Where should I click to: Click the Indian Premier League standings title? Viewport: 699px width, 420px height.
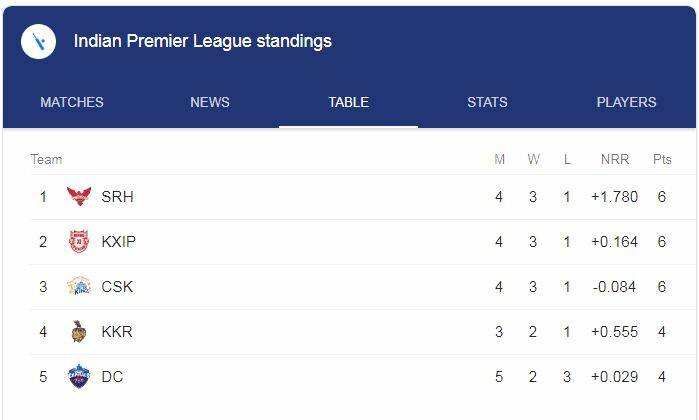pyautogui.click(x=203, y=42)
